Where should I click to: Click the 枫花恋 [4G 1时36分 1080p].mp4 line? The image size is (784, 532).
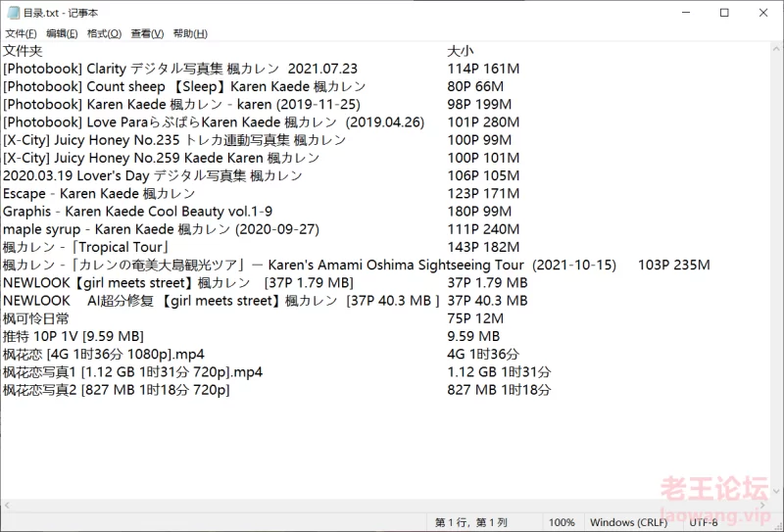[104, 355]
